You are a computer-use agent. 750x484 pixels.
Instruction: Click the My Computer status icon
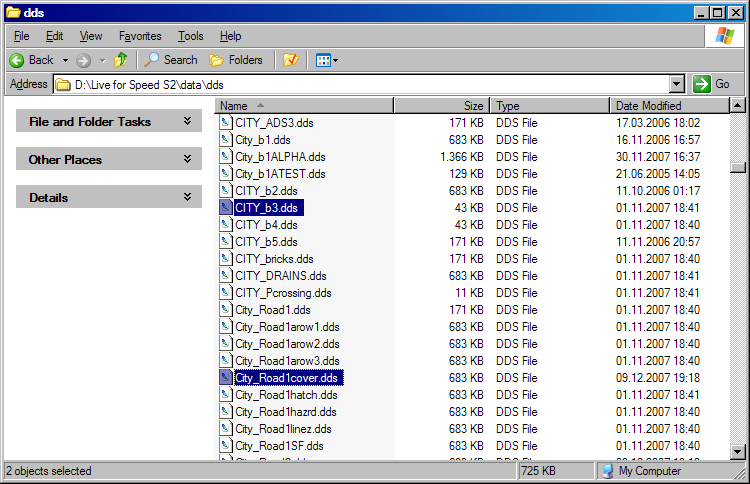coord(607,471)
